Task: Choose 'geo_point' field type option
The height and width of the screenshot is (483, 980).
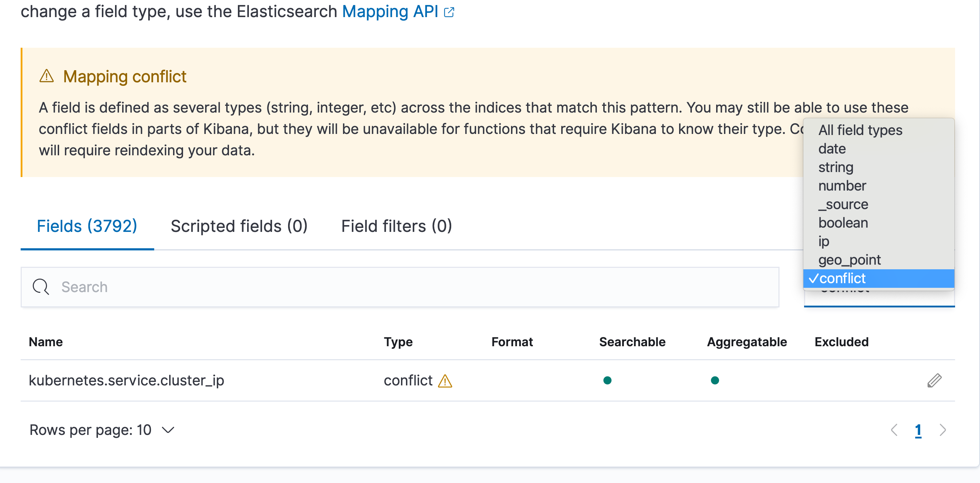Action: (x=849, y=260)
